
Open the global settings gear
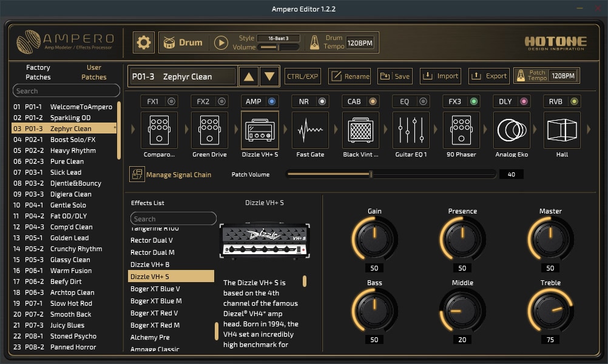point(143,42)
